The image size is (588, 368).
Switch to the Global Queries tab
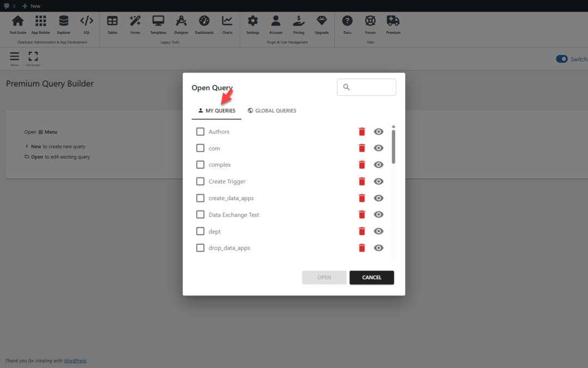click(x=272, y=110)
